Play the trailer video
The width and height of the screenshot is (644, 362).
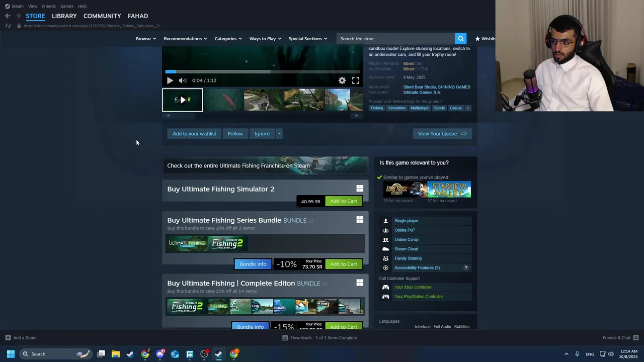170,80
